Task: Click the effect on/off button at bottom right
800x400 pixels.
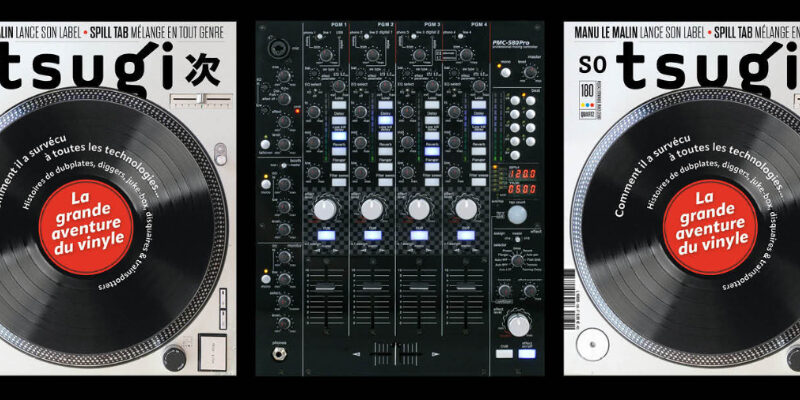Action: (527, 354)
